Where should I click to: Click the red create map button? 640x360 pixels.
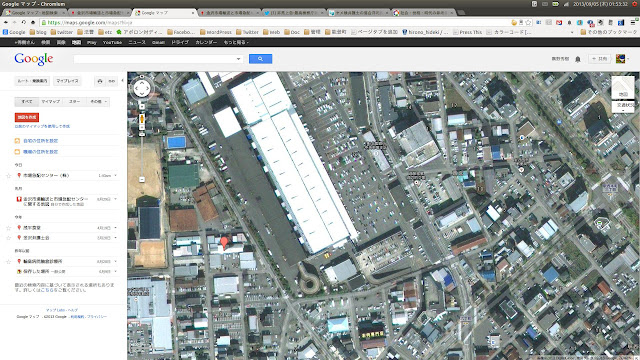(27, 117)
